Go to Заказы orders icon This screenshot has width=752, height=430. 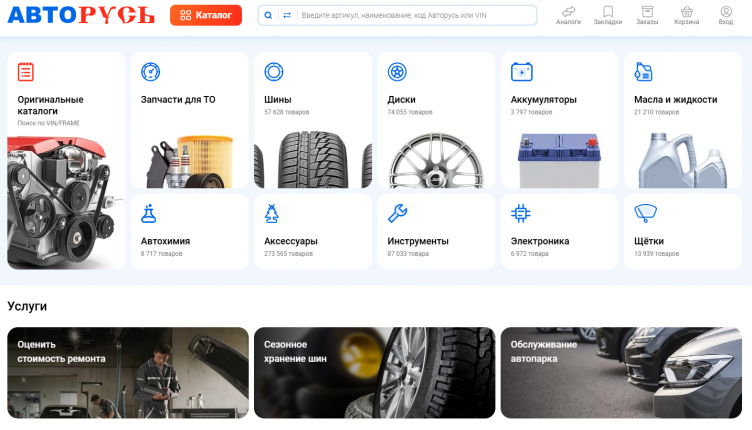(647, 12)
